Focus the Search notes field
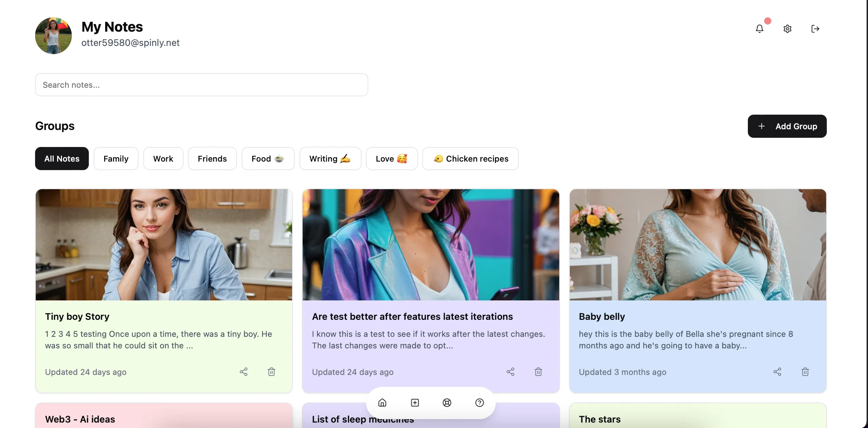 pyautogui.click(x=202, y=85)
